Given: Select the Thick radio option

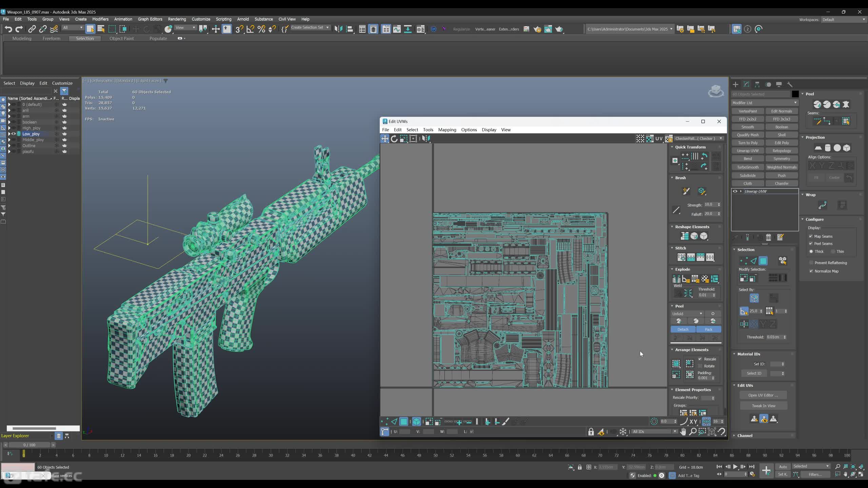Looking at the screenshot, I should pyautogui.click(x=811, y=252).
